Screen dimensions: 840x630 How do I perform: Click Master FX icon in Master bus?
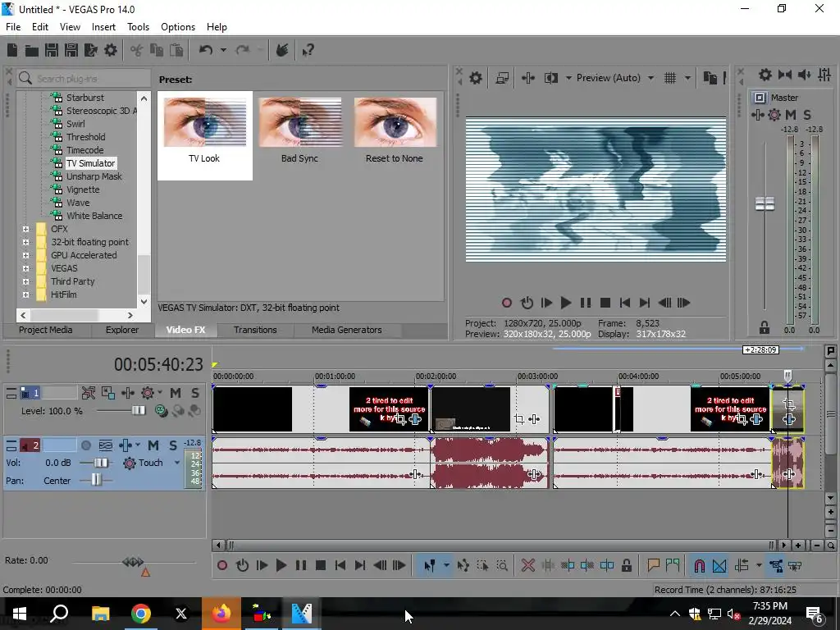757,115
